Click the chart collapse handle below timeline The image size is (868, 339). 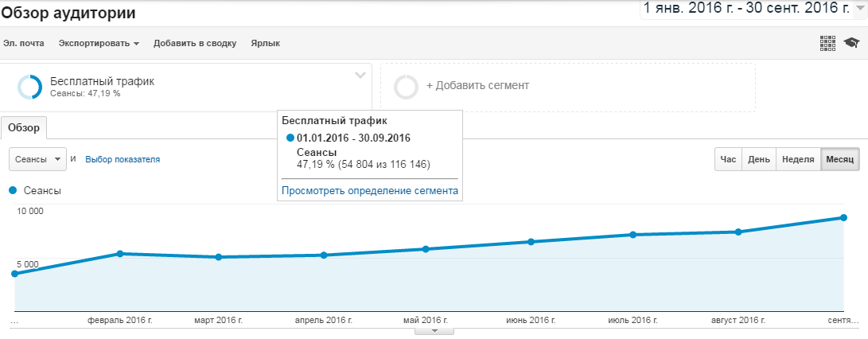pos(434,331)
